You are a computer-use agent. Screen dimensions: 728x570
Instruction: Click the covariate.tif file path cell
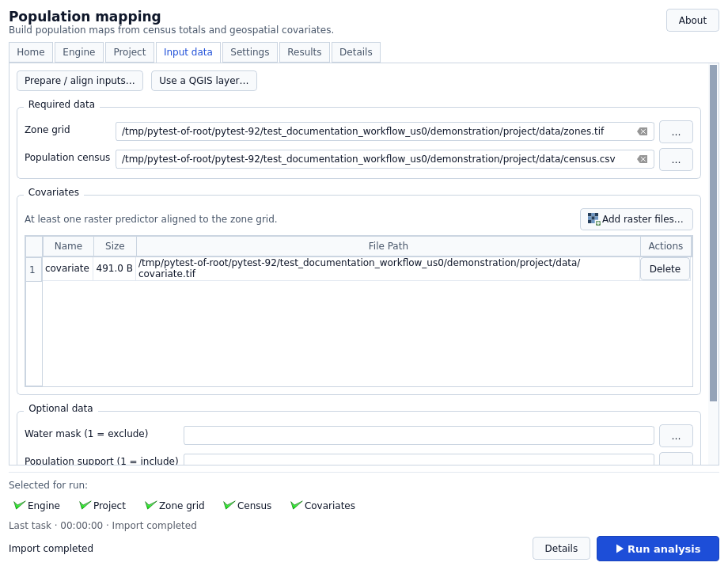click(388, 268)
